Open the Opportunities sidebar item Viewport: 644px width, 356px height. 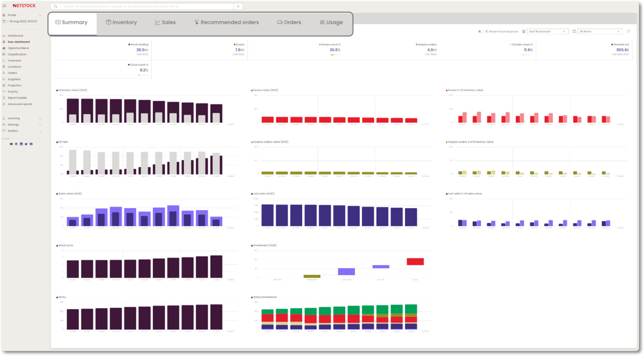pos(17,48)
